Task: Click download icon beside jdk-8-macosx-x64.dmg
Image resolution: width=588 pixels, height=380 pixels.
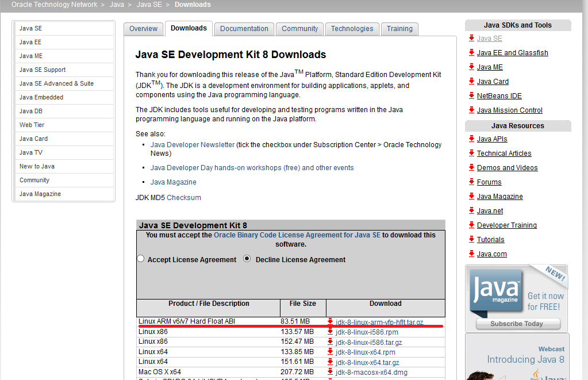Action: click(x=330, y=372)
